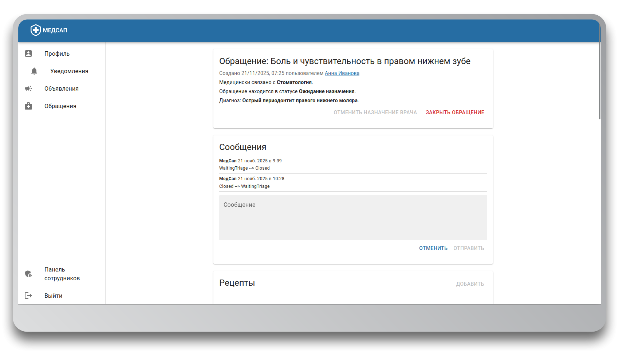Click the Панель сотрудников shield icon
619x364 pixels.
[28, 274]
